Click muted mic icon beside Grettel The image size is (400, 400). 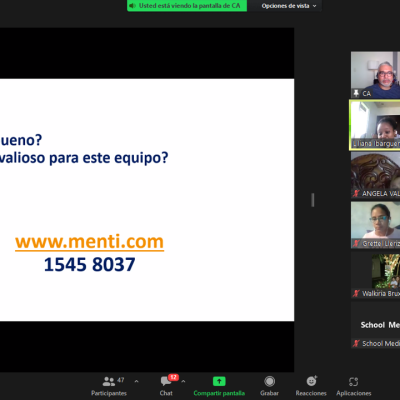coord(356,243)
